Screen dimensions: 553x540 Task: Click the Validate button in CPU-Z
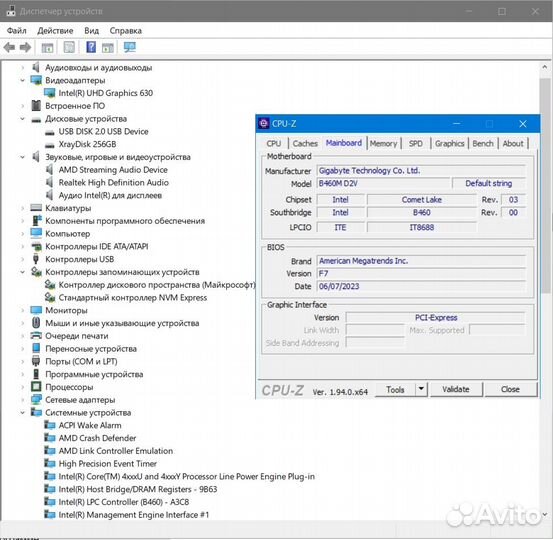pos(456,389)
